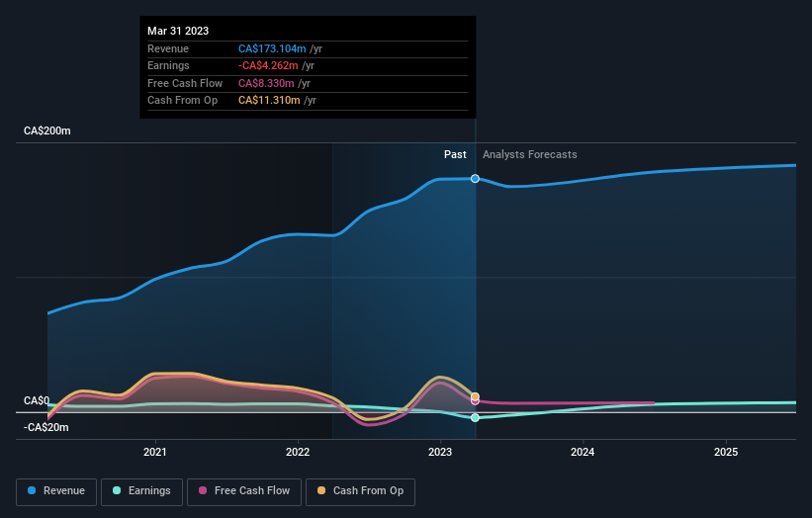Click the CA$8.330m free cash flow value

(x=266, y=83)
